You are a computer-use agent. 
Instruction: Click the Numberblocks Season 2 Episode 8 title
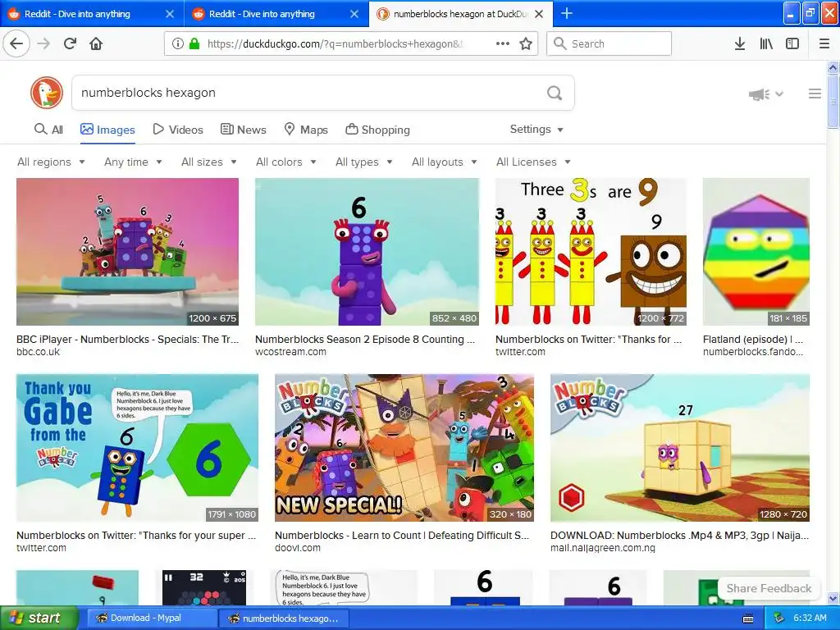[x=365, y=339]
